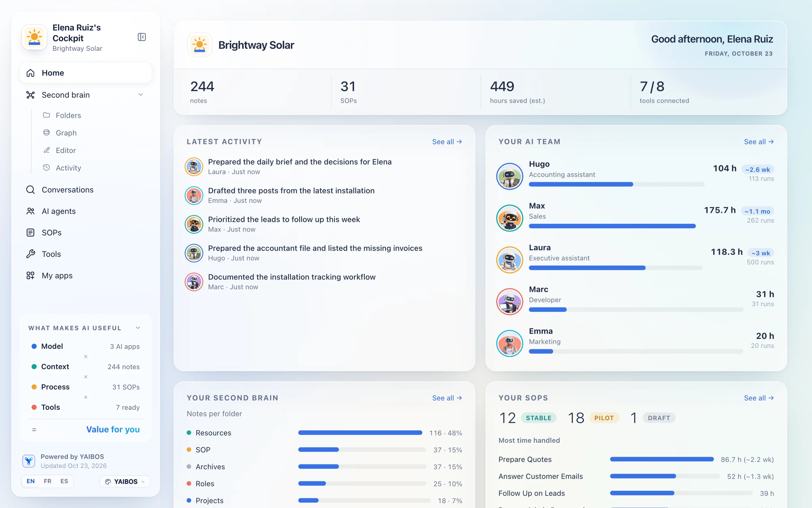The width and height of the screenshot is (812, 508).
Task: Click the Value for you link
Action: [x=113, y=429]
